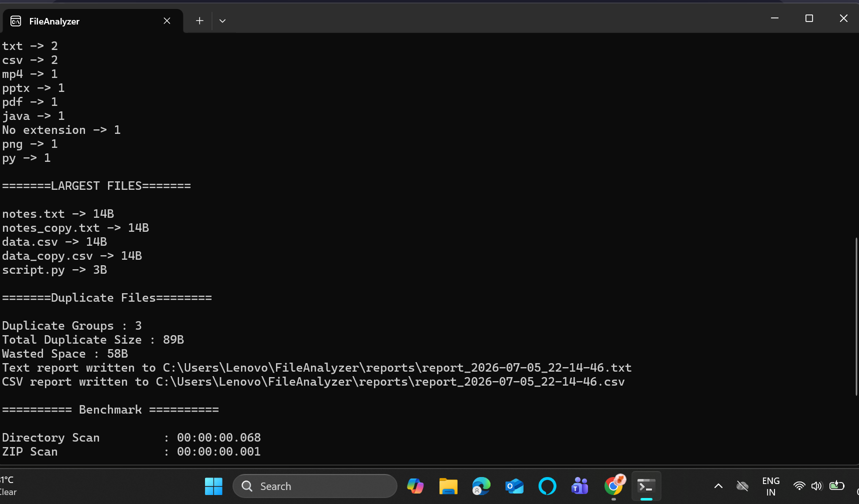Screen dimensions: 859x504
Task: Click the 'py -> 1' line
Action: click(x=26, y=158)
